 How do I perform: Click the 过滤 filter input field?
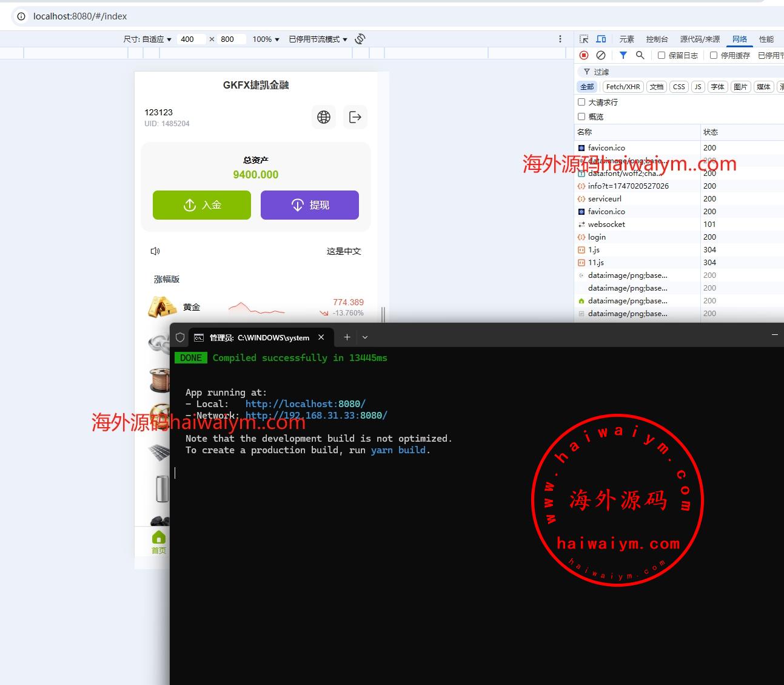667,72
